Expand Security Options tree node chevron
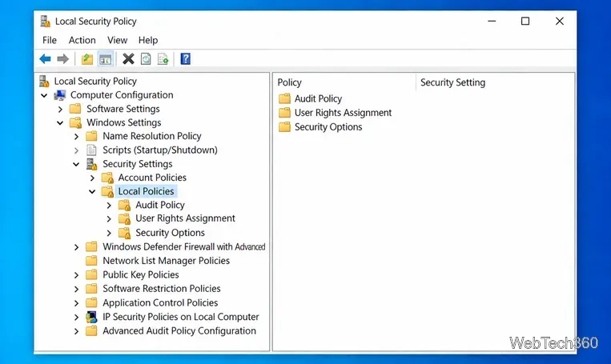Image resolution: width=611 pixels, height=364 pixels. tap(109, 233)
